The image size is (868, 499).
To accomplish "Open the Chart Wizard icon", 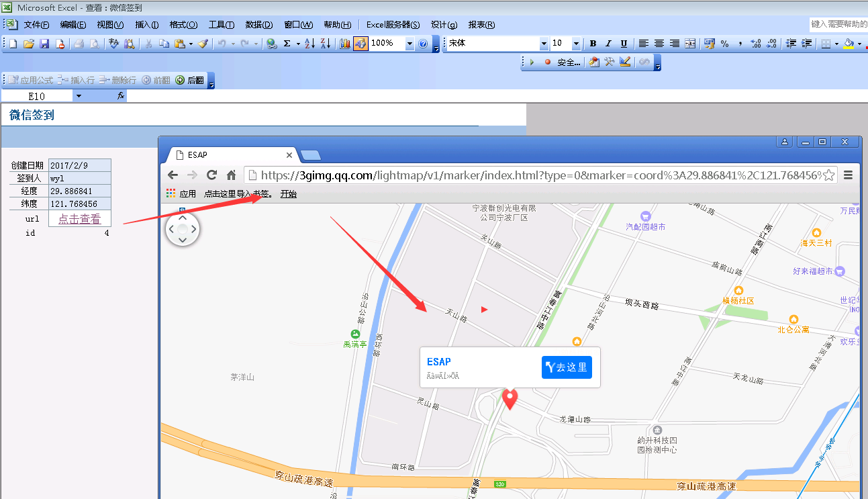I will (345, 44).
